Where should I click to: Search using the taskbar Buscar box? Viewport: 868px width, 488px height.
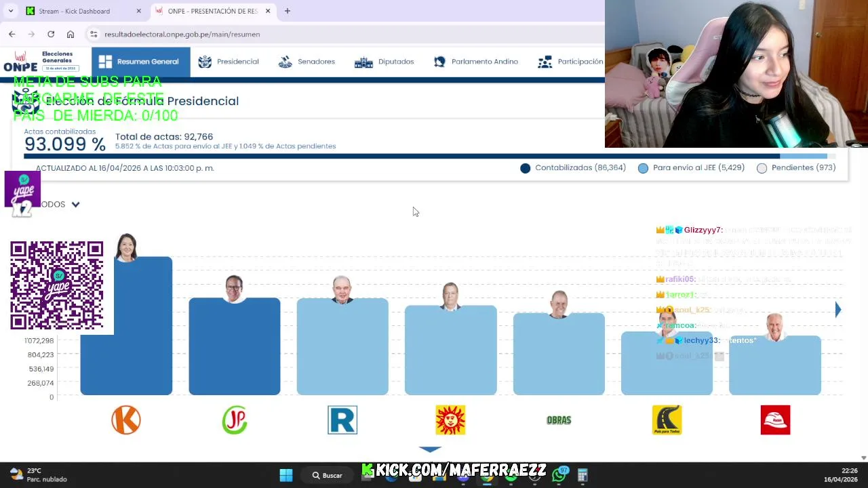pyautogui.click(x=328, y=475)
